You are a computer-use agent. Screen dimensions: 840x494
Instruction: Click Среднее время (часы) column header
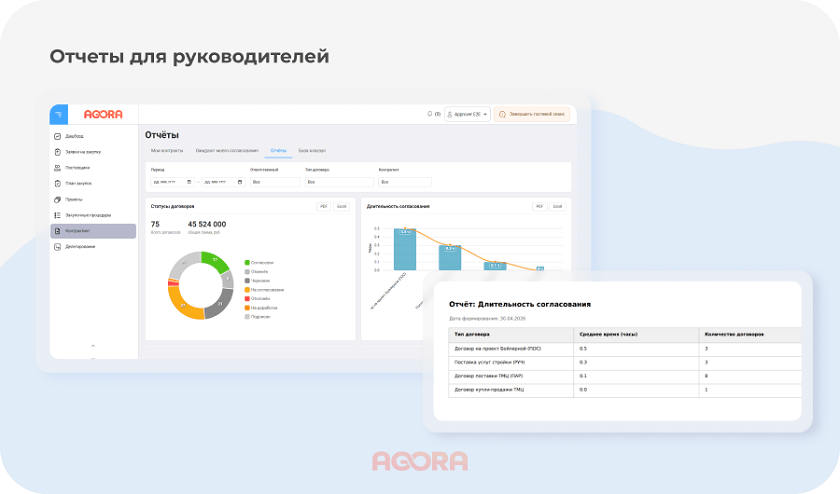coord(636,334)
